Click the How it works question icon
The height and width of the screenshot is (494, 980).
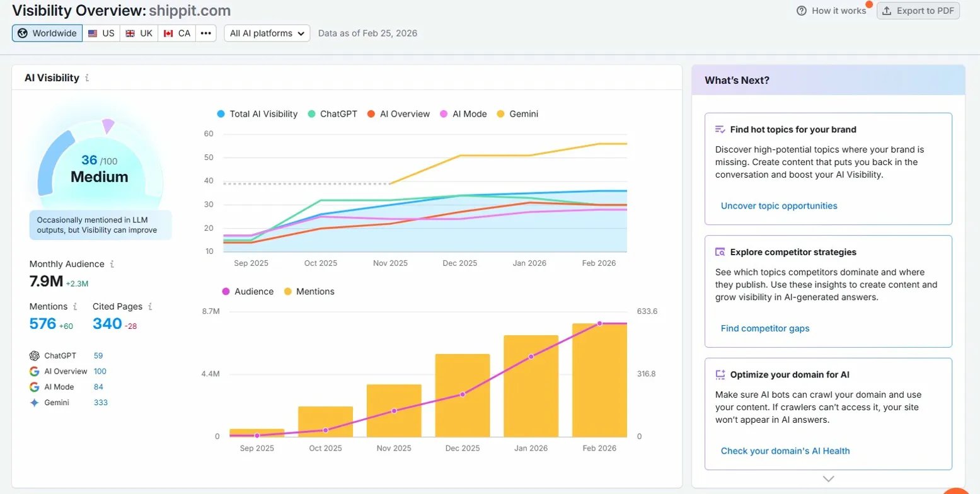(802, 11)
